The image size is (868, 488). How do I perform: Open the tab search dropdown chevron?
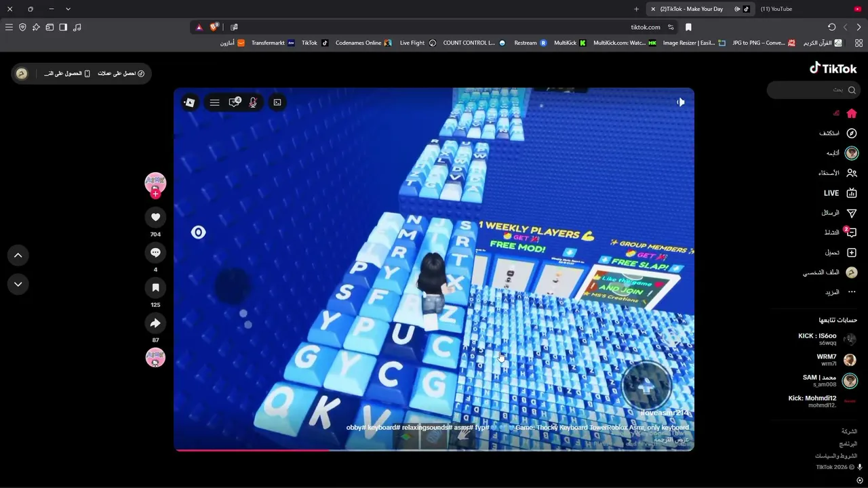click(x=68, y=9)
